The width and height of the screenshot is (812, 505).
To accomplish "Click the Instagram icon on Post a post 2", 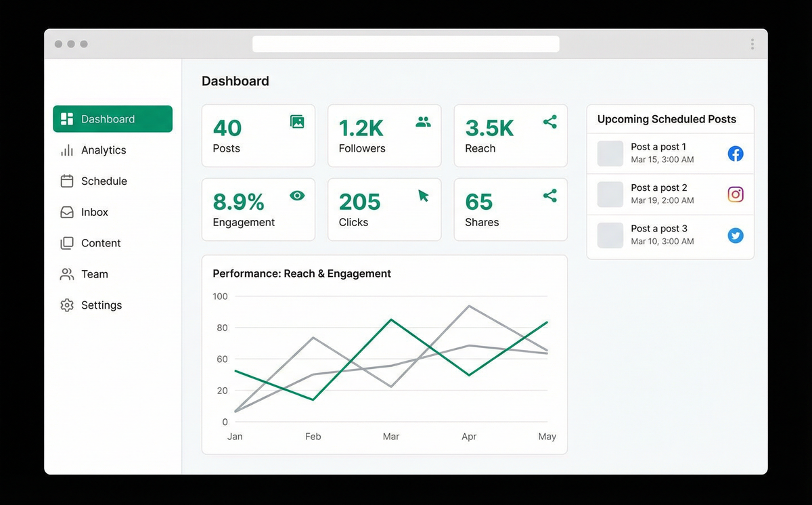I will click(736, 194).
